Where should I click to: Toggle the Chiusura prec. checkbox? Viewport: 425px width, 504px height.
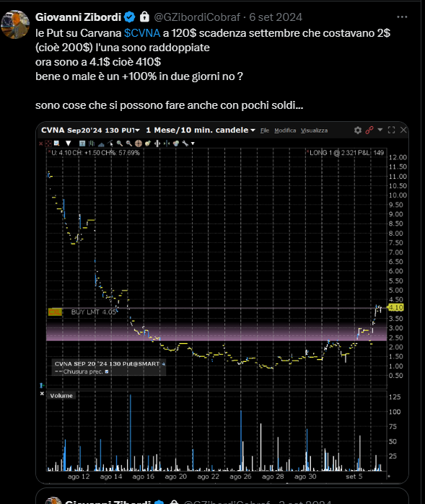pyautogui.click(x=107, y=371)
